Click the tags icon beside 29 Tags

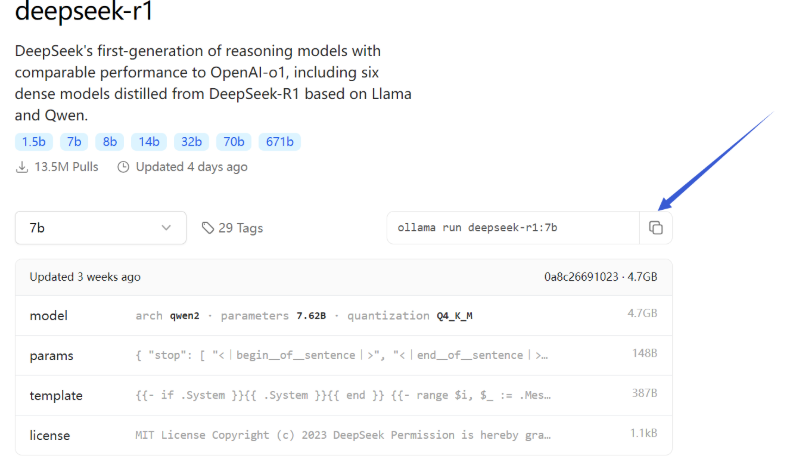[208, 228]
